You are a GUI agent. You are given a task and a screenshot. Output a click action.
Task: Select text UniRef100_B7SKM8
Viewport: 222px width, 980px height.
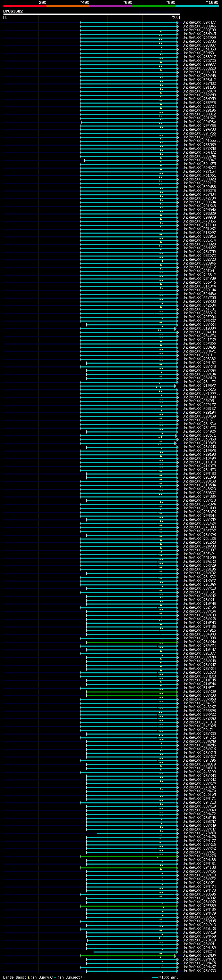[x=199, y=148]
